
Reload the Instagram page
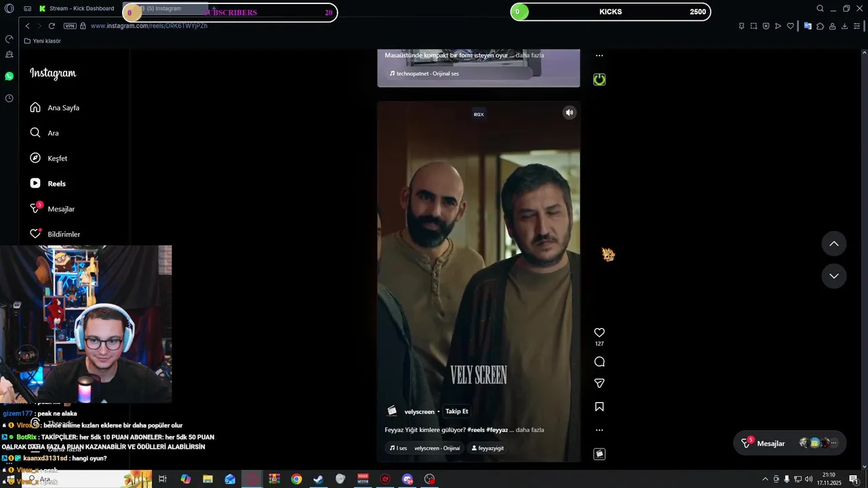pyautogui.click(x=52, y=26)
